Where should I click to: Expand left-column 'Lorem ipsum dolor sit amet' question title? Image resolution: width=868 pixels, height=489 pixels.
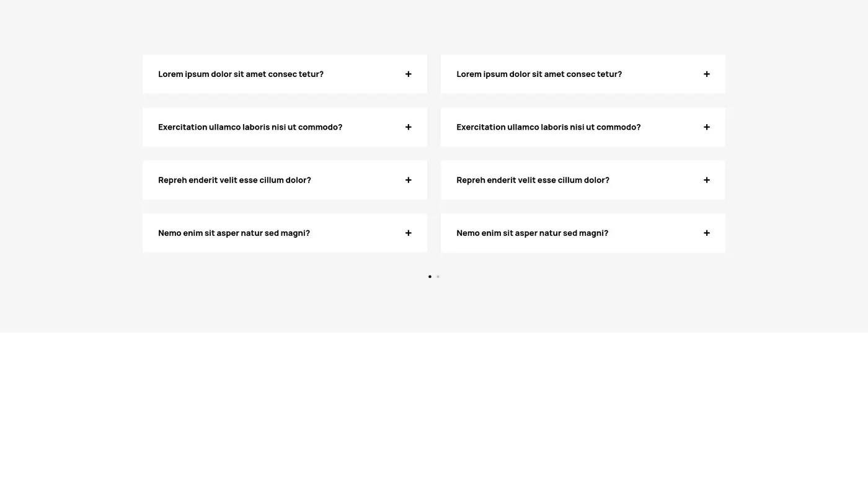(x=241, y=74)
